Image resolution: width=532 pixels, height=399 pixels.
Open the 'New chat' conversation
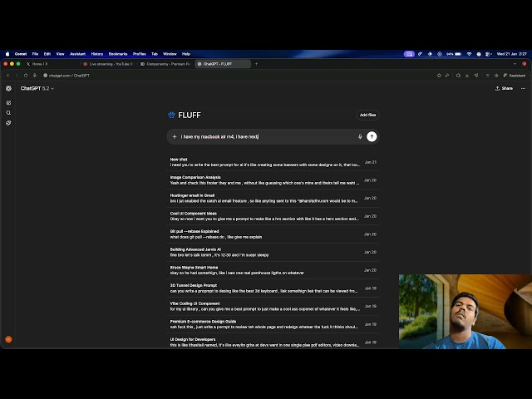click(x=273, y=162)
